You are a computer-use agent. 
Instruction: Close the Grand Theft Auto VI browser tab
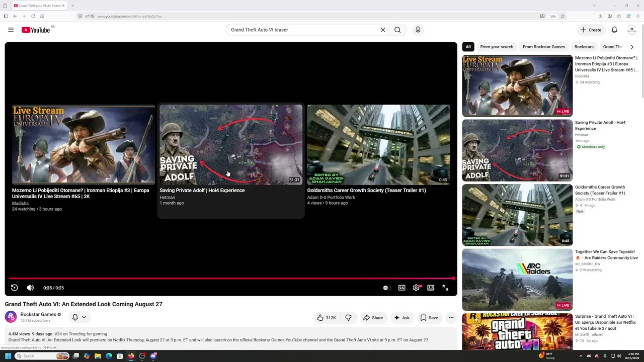tap(63, 6)
